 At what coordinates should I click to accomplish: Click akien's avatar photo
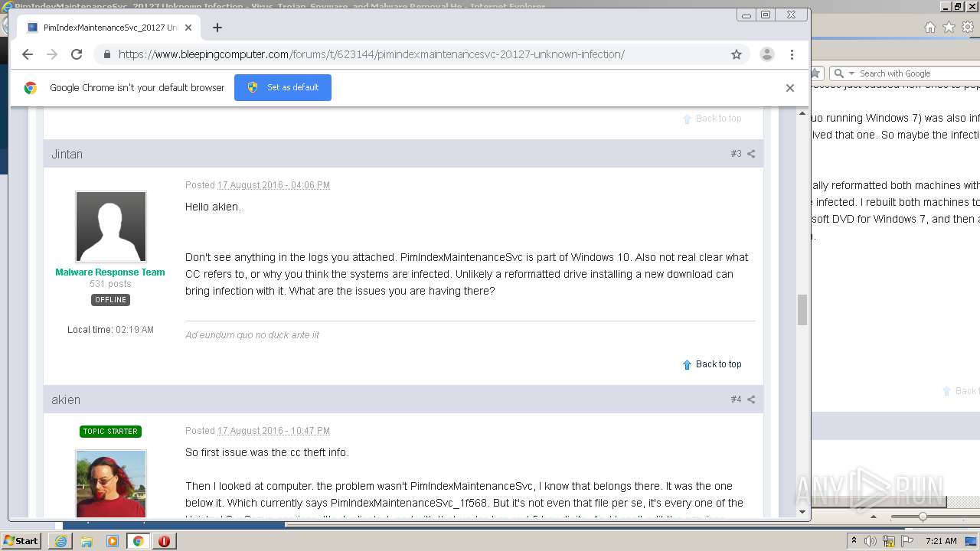coord(111,484)
